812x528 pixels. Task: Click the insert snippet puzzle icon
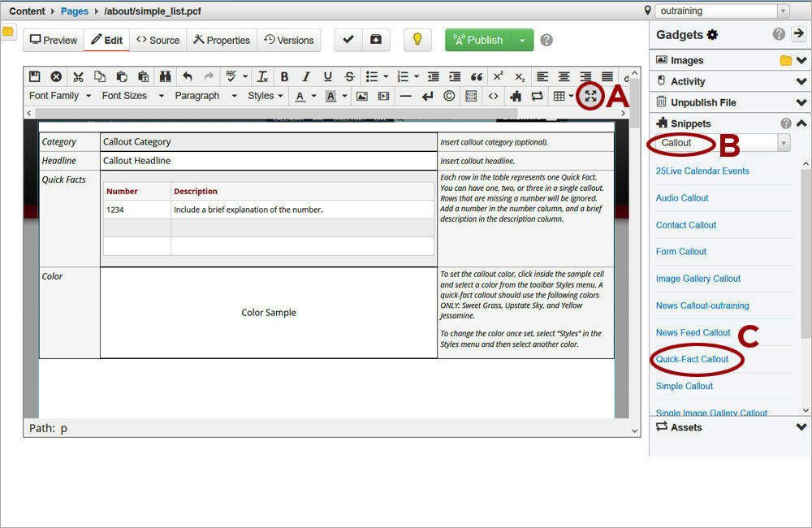[516, 96]
